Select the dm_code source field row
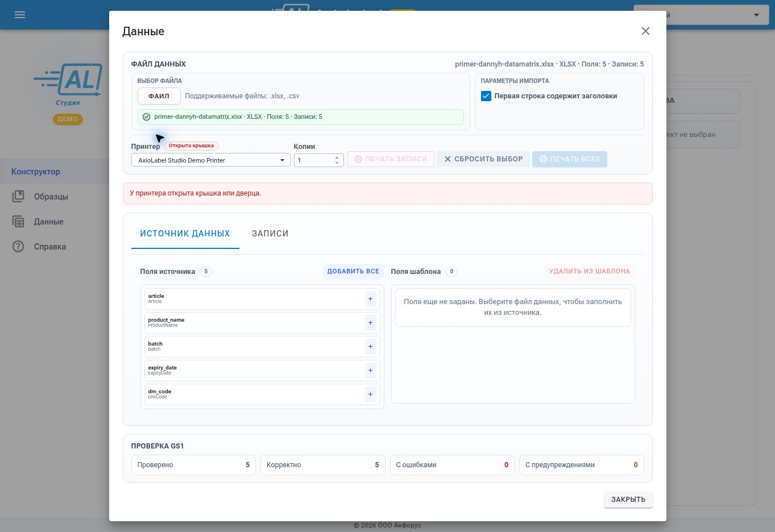This screenshot has height=532, width=775. pyautogui.click(x=262, y=394)
